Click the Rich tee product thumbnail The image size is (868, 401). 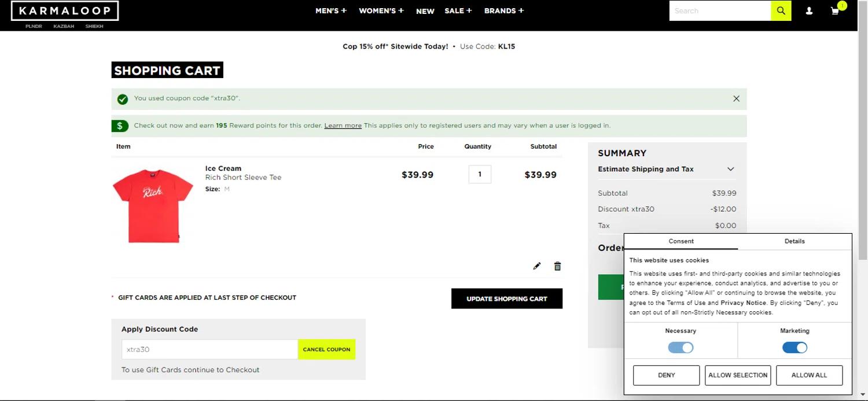[x=153, y=205]
